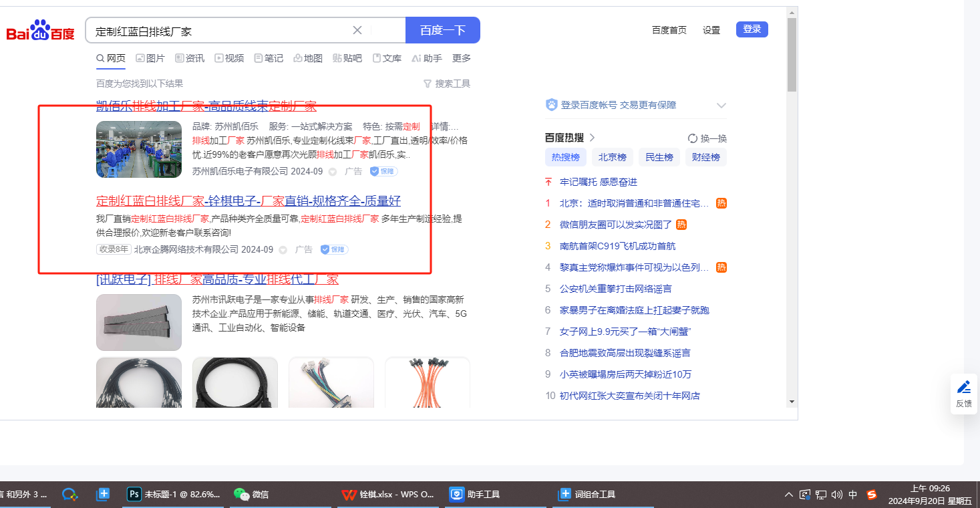Click the Sogou input method tray icon
This screenshot has width=980, height=508.
click(871, 495)
